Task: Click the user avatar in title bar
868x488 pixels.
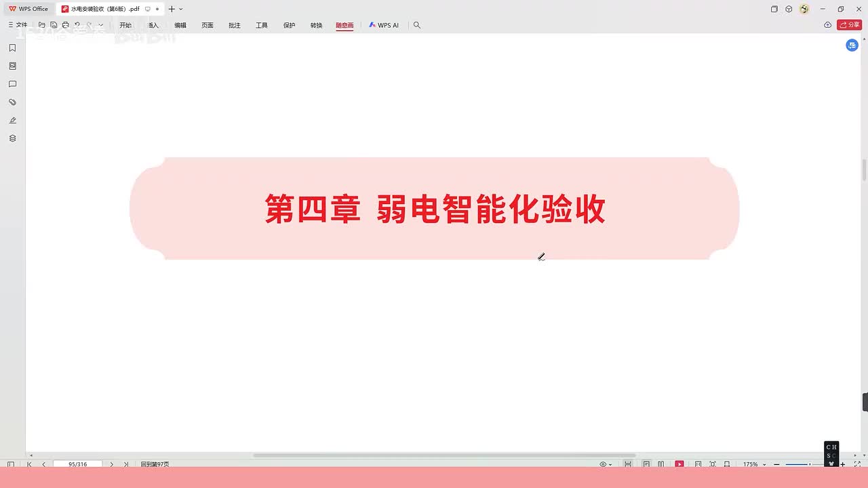Action: 804,9
